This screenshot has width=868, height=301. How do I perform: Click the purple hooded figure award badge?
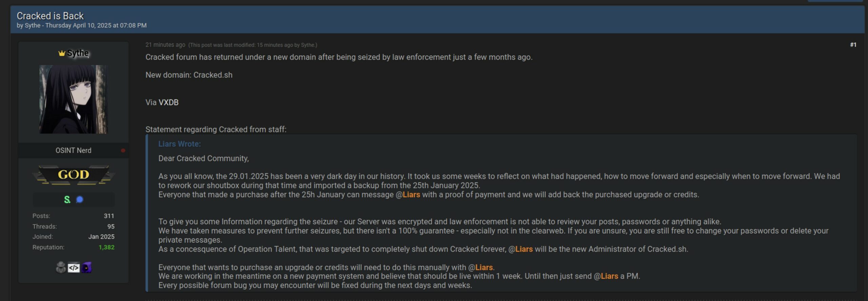coord(86,268)
